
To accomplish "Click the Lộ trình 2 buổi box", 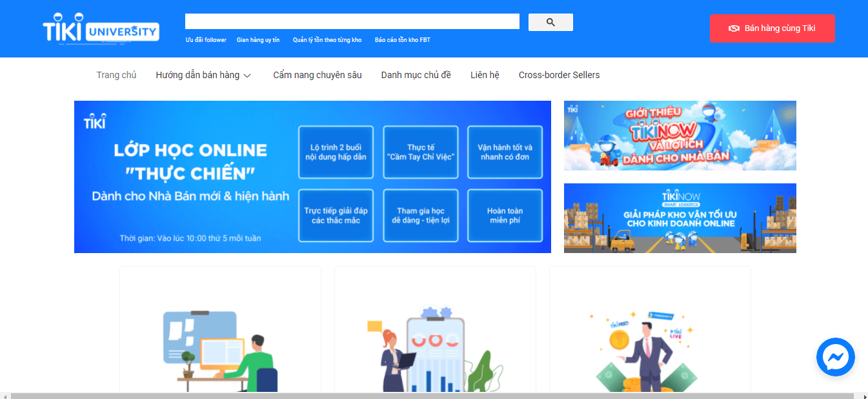I will pyautogui.click(x=336, y=152).
